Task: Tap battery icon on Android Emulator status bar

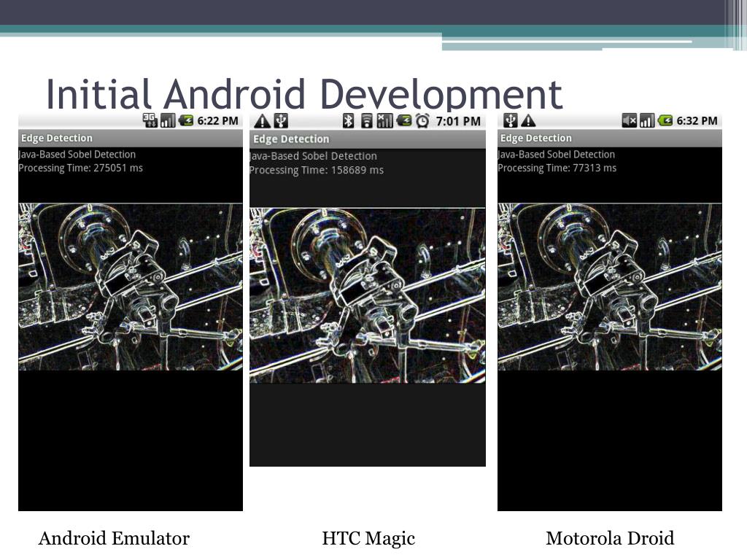Action: (186, 120)
